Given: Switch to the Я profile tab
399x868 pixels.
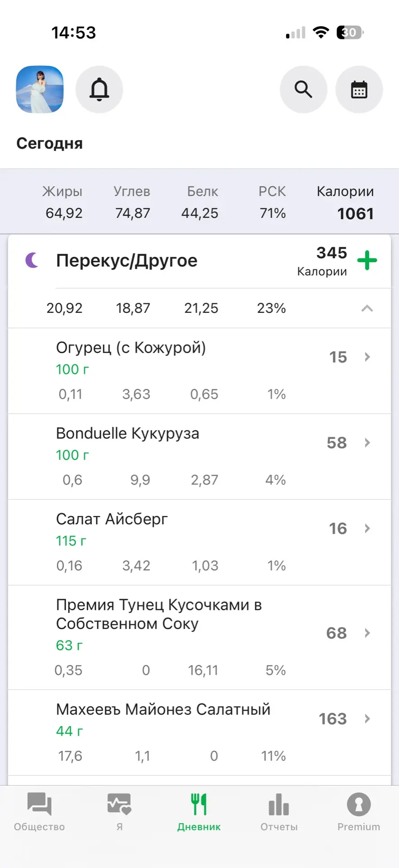Looking at the screenshot, I should point(119,812).
